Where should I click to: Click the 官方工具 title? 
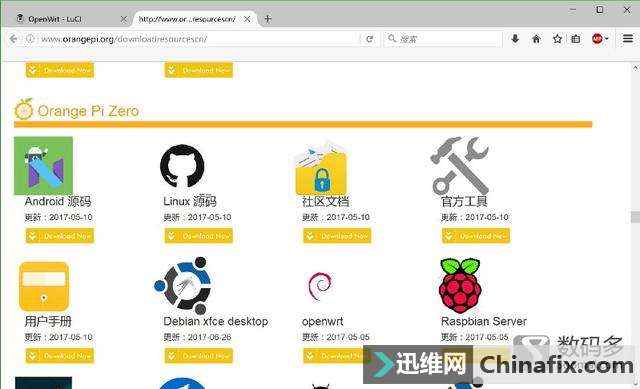(x=464, y=201)
